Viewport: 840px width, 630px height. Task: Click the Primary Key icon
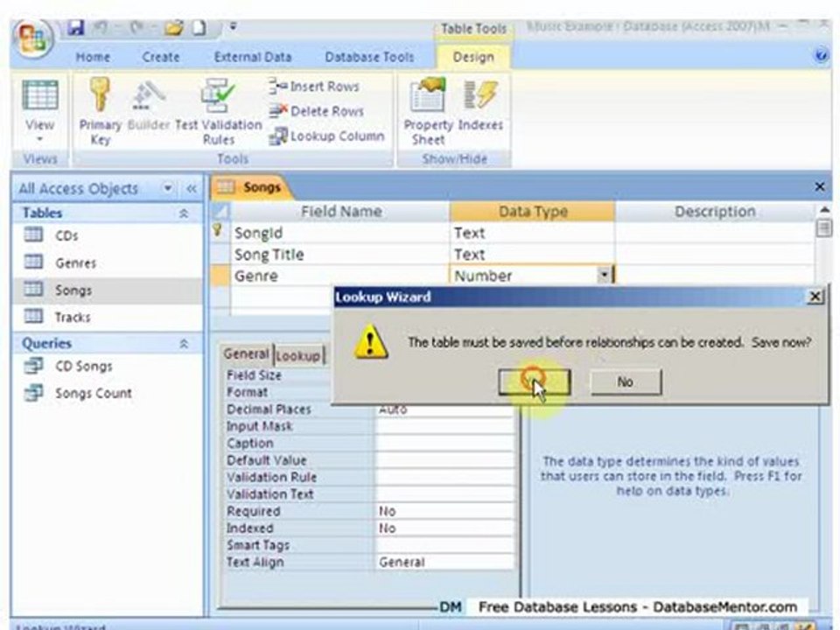pyautogui.click(x=100, y=94)
